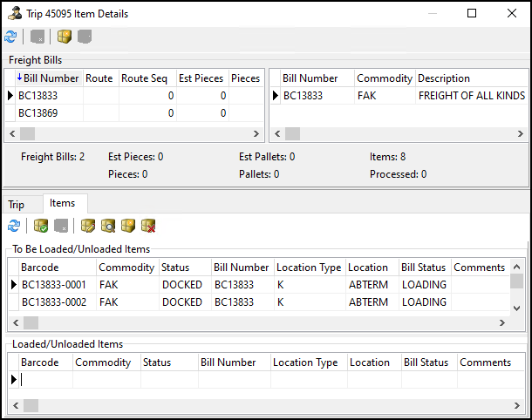Click the refresh icon in the top toolbar
Viewport: 532px width, 420px height.
point(10,37)
